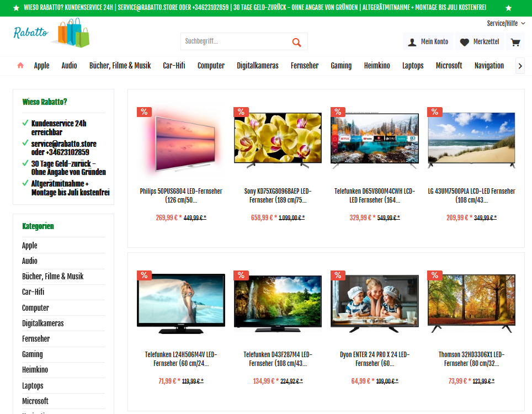The height and width of the screenshot is (414, 532).
Task: Open the Apple menu in the navigation bar
Action: click(x=42, y=66)
